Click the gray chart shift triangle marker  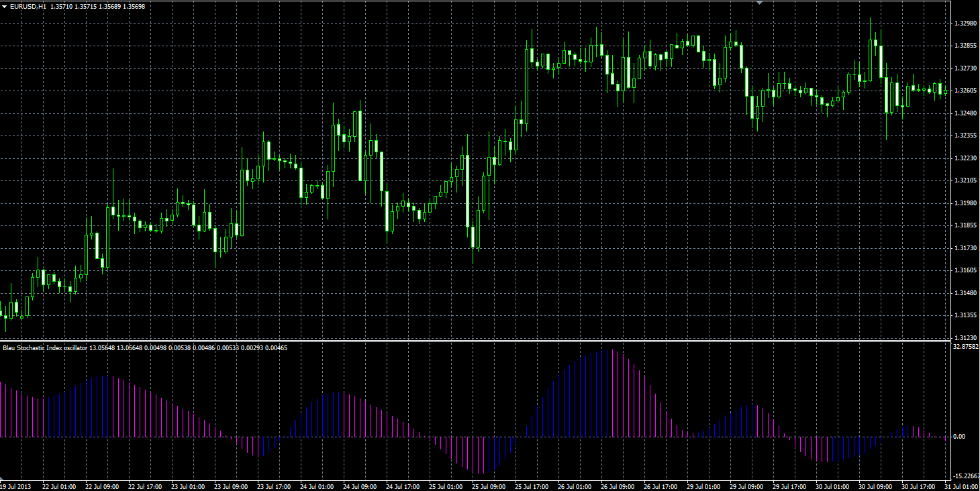click(760, 3)
